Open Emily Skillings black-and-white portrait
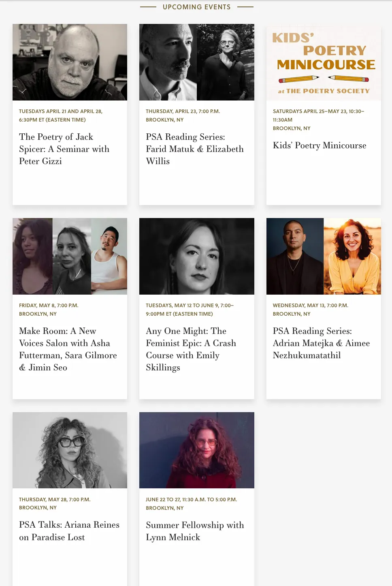The width and height of the screenshot is (392, 586). [x=196, y=256]
